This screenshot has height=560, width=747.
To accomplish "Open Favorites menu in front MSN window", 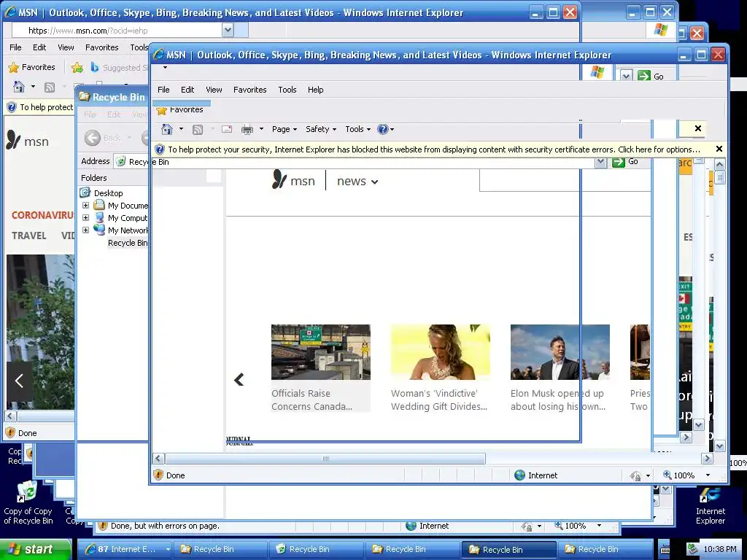I will point(249,90).
